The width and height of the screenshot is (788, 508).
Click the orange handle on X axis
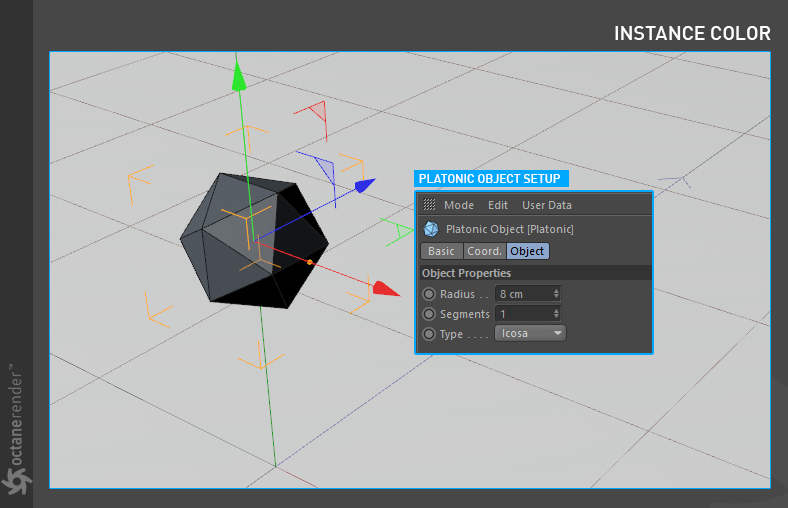310,262
